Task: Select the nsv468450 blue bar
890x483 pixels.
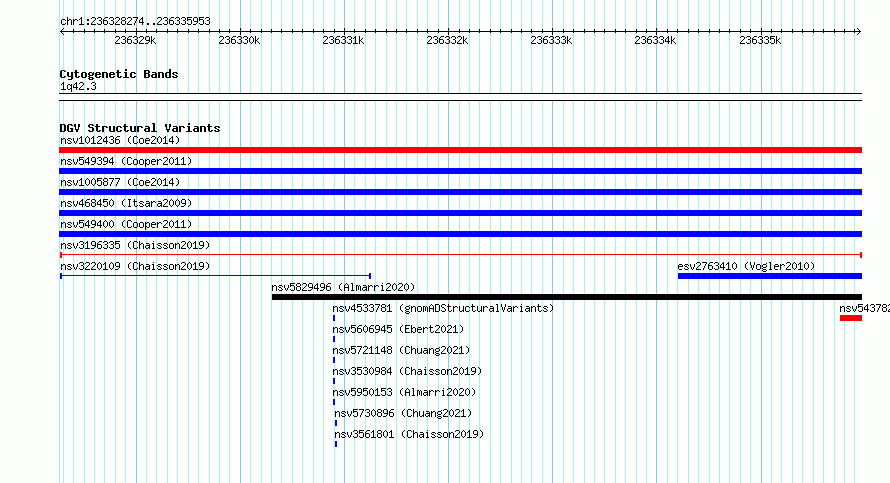Action: tap(460, 213)
